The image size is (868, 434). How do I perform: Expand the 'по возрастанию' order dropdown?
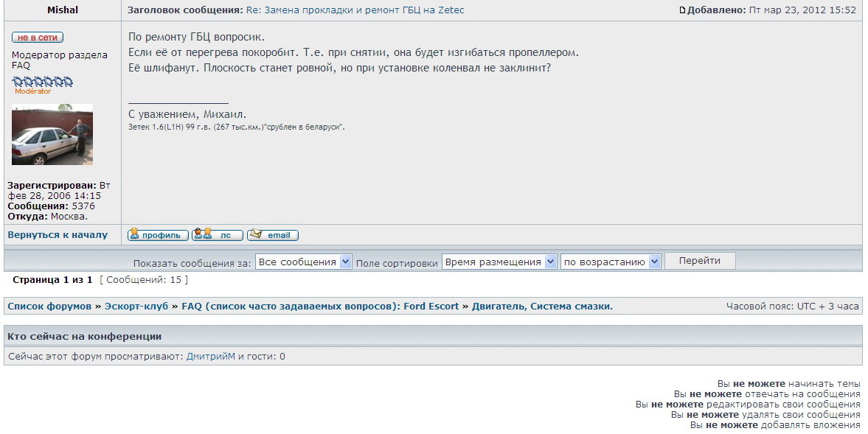point(611,262)
